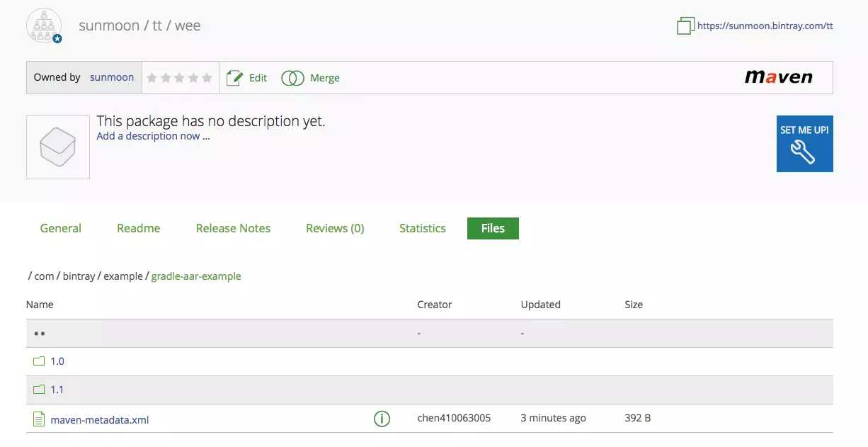The width and height of the screenshot is (868, 447).
Task: Open the 1.0 version folder
Action: pyautogui.click(x=57, y=361)
